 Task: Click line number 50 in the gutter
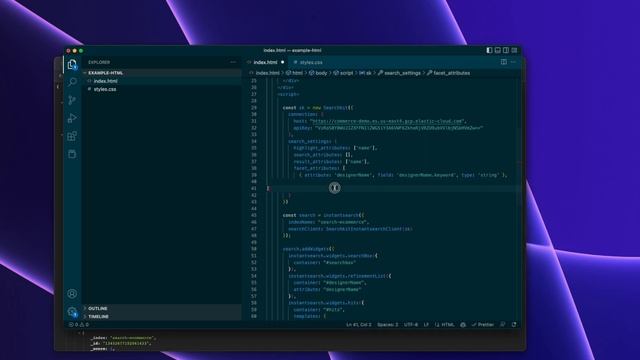254,249
